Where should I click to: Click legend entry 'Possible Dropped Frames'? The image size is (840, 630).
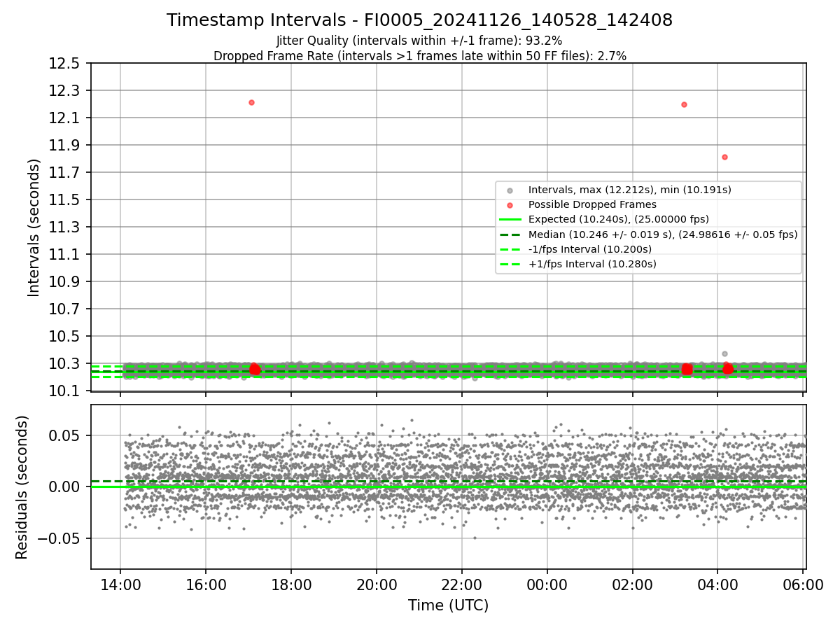(x=592, y=204)
